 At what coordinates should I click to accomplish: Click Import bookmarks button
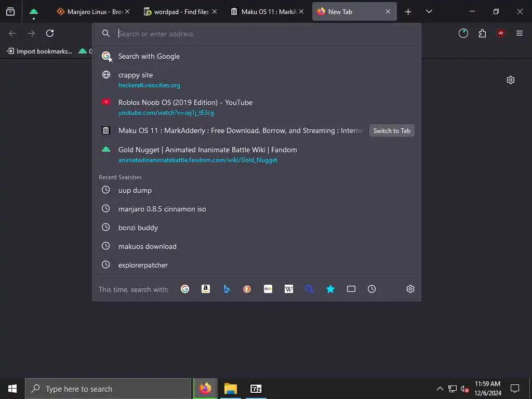[39, 51]
